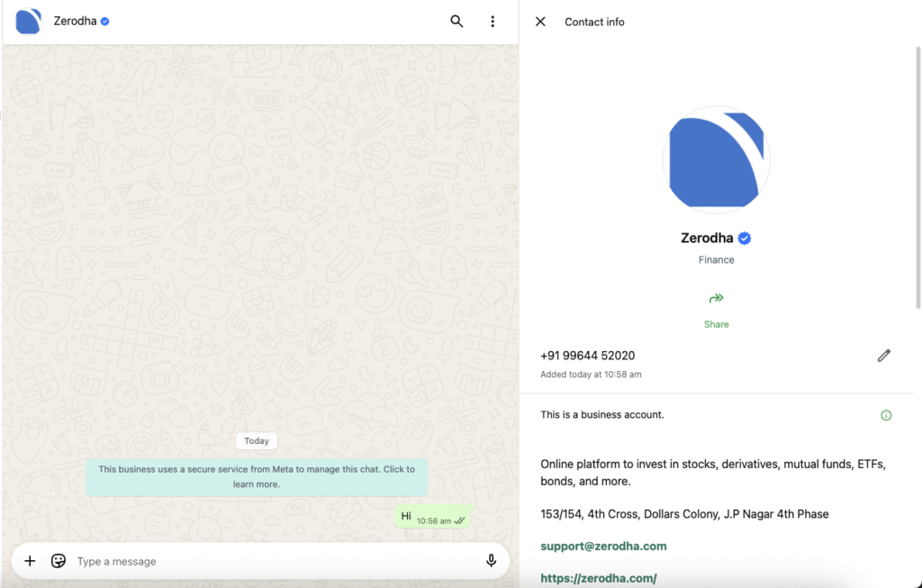Click the Finance category label

tap(716, 259)
